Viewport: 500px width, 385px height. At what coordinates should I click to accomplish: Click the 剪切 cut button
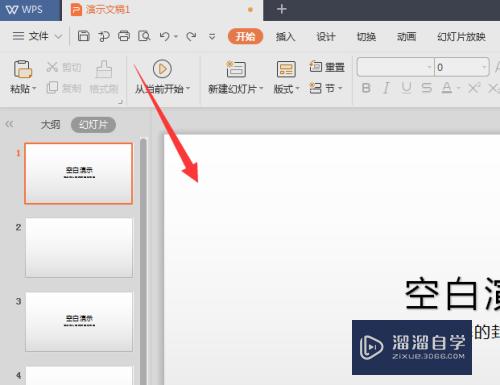click(x=63, y=67)
